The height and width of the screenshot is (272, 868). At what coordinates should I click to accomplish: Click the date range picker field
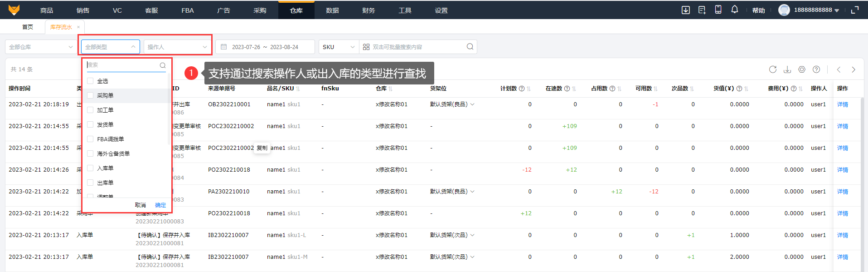[265, 47]
